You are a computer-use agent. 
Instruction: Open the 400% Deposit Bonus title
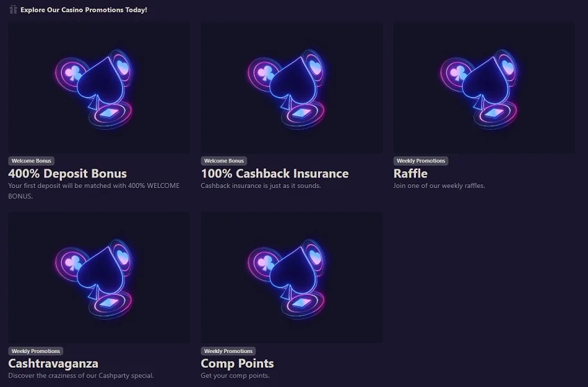coord(67,173)
